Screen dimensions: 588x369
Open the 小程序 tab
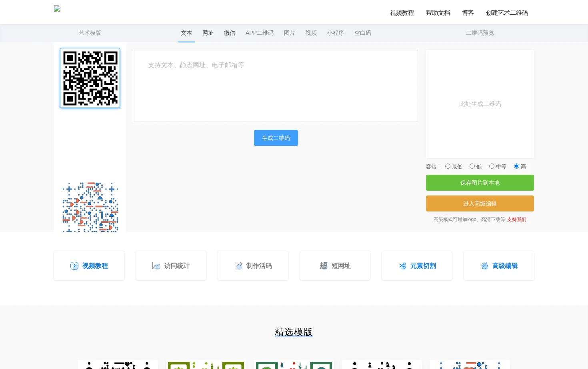point(336,33)
